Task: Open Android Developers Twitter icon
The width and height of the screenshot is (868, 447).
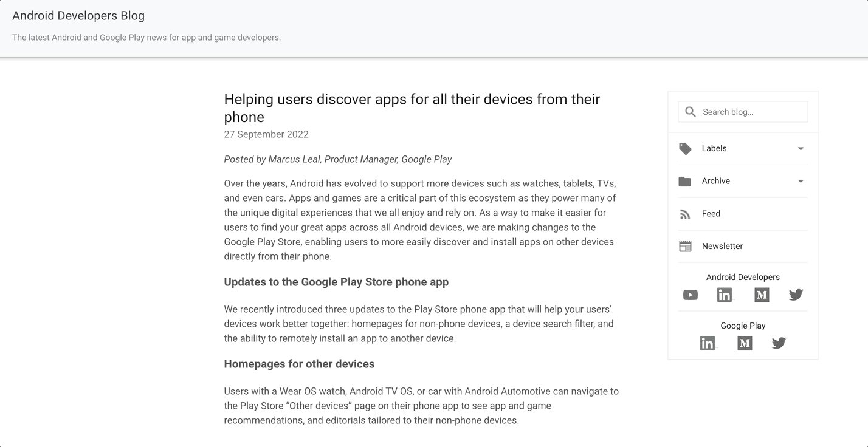Action: pos(796,295)
